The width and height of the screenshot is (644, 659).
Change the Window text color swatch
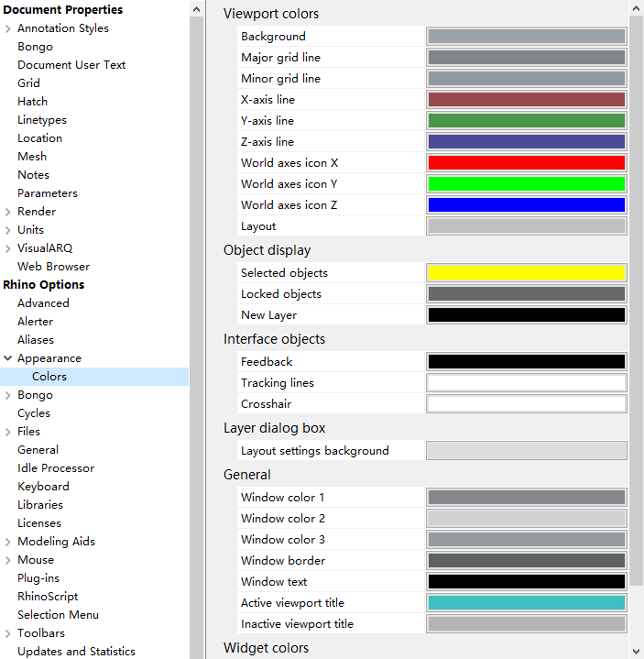pos(527,582)
